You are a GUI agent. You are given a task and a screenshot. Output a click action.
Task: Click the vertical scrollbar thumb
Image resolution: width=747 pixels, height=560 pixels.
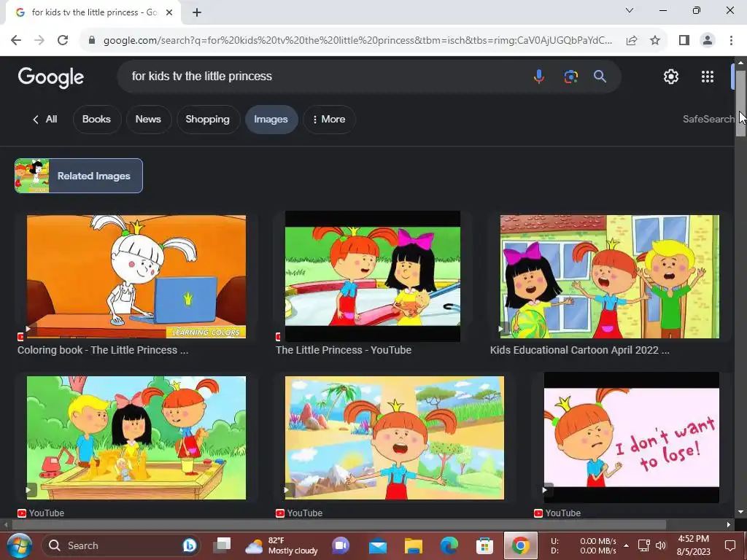(x=740, y=104)
